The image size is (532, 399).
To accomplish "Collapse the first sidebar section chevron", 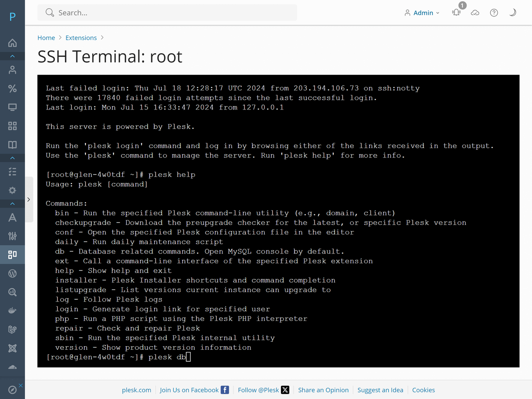I will (x=12, y=56).
